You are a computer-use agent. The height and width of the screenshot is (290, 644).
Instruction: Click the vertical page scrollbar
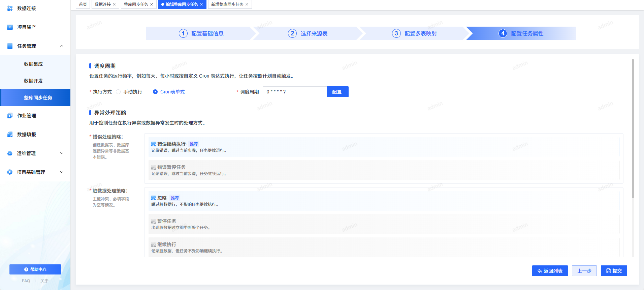633,128
